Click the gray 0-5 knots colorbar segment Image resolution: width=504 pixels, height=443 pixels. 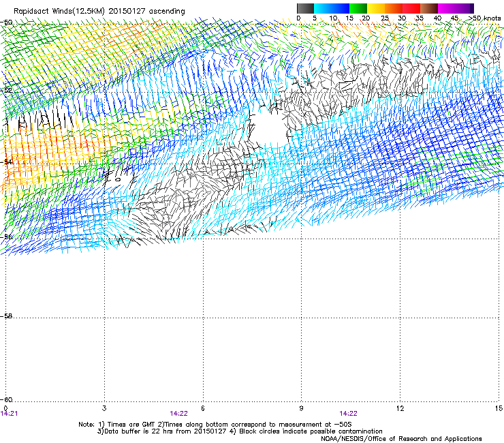305,8
